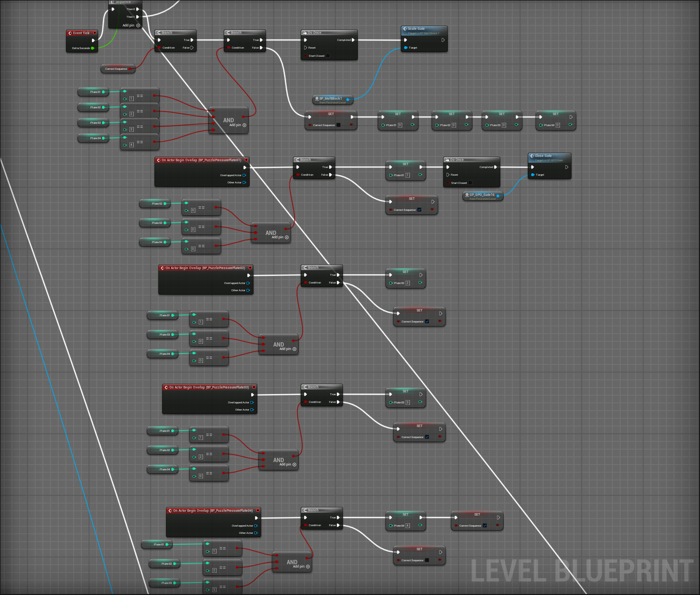Check Correct Sequence on PuzzlePressurePlate04 Branch False path
Screen dimensions: 700x595
click(x=427, y=560)
